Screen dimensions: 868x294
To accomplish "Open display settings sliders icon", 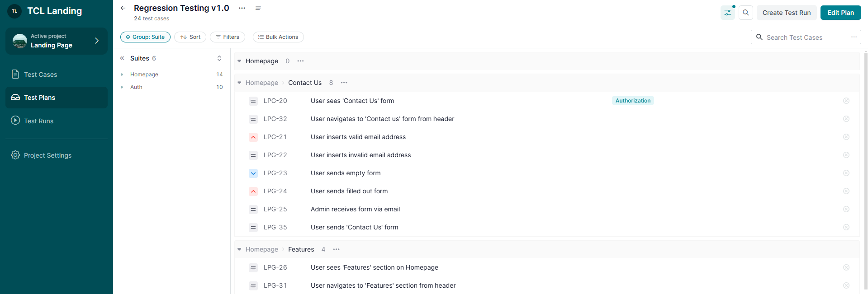I will (728, 13).
